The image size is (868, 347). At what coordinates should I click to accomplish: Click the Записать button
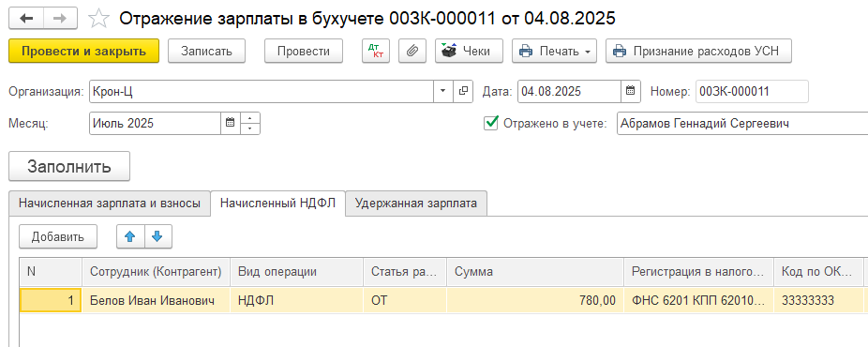(206, 51)
